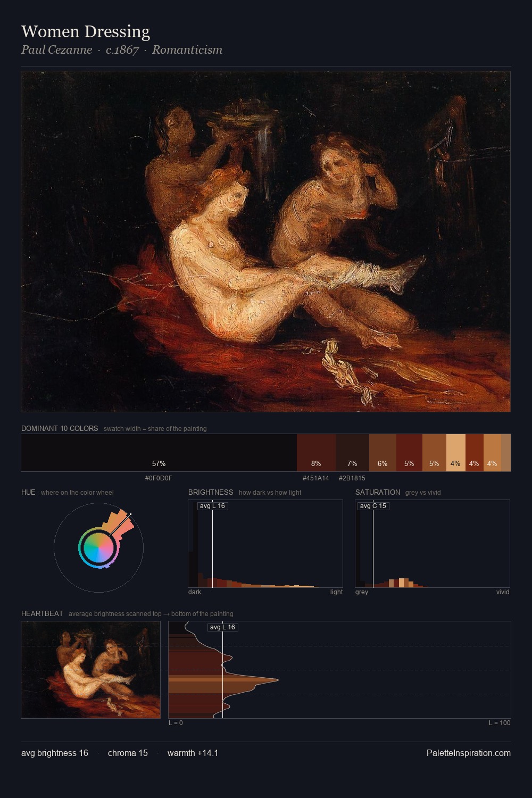This screenshot has width=532, height=798.
Task: Click the 'L = 0' axis label
Action: (x=176, y=723)
